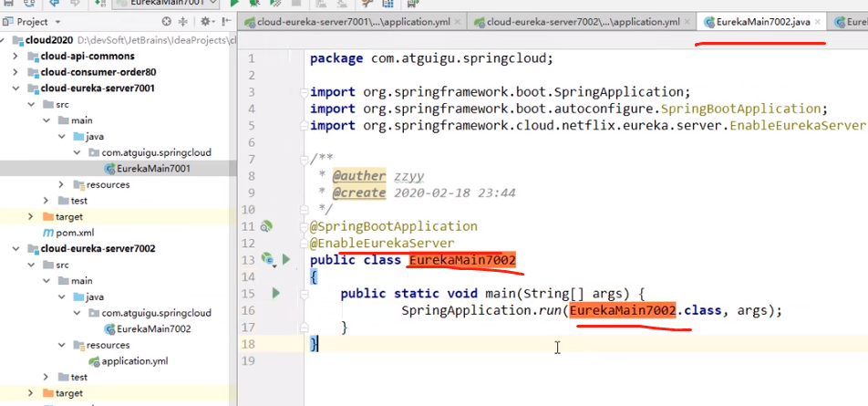The height and width of the screenshot is (406, 868).
Task: Select the test folder under cloud-eureka-server7002
Action: (x=78, y=377)
